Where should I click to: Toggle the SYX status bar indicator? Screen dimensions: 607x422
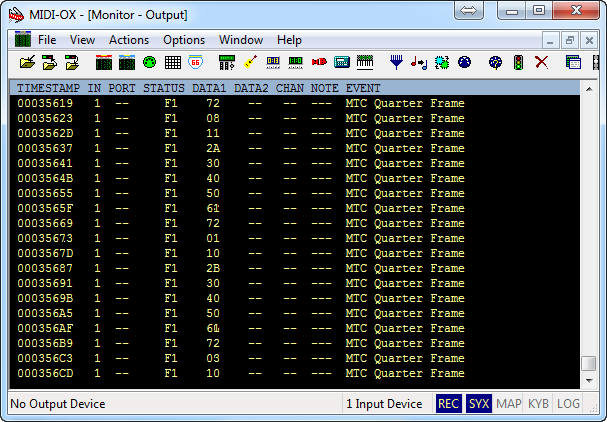click(478, 404)
